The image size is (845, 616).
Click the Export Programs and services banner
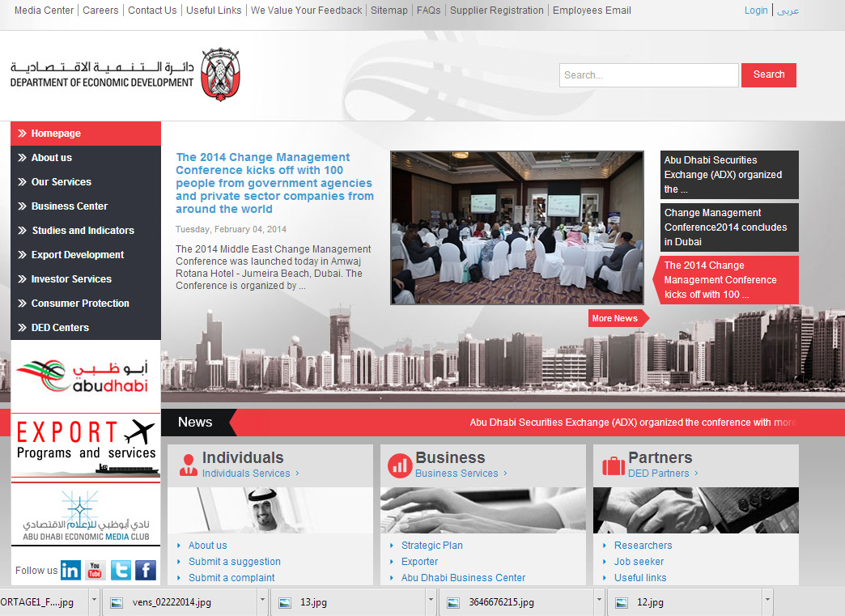coord(86,446)
